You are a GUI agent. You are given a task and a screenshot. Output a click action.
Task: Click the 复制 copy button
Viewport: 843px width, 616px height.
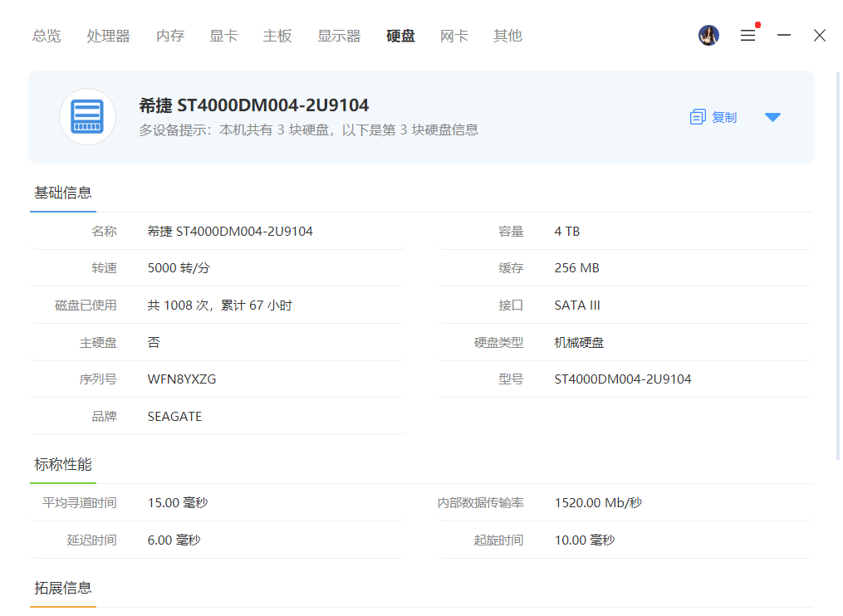713,117
